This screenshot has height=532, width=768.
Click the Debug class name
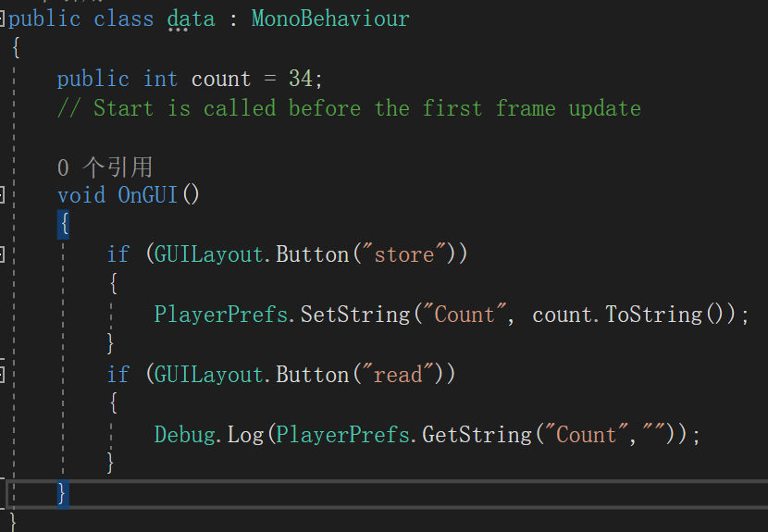point(185,435)
